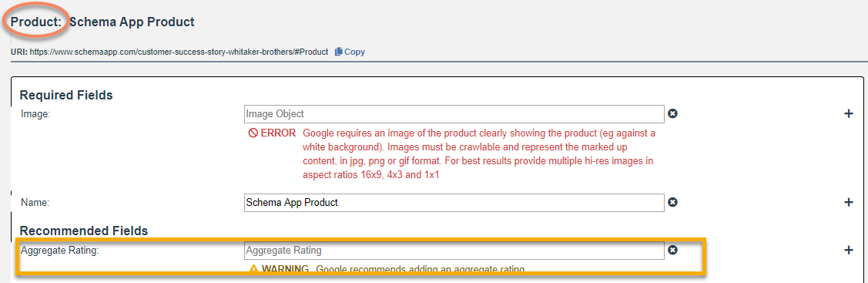Remove Aggregate Rating value with its X icon
The image size is (868, 283).
(672, 251)
